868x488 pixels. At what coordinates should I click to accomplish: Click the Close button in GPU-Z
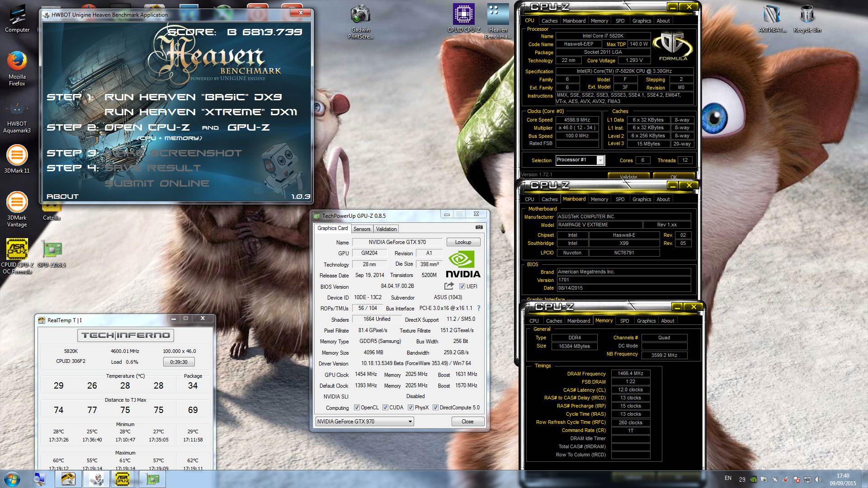467,422
